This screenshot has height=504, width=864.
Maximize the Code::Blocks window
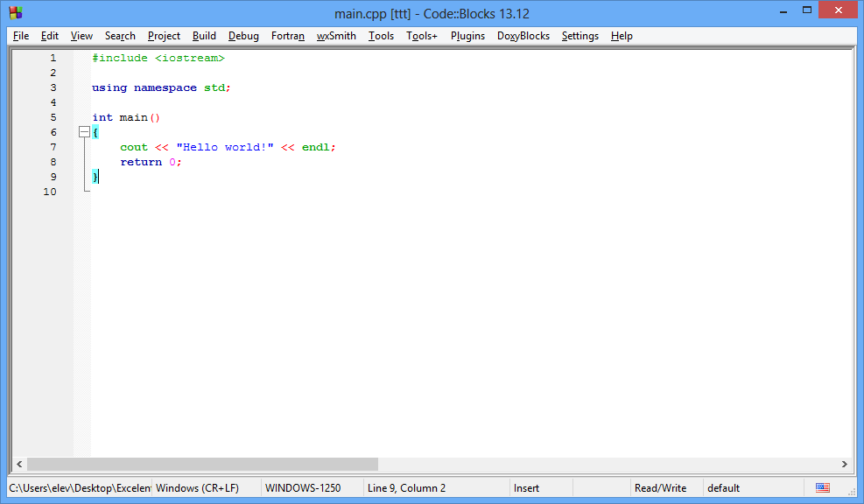tap(807, 10)
